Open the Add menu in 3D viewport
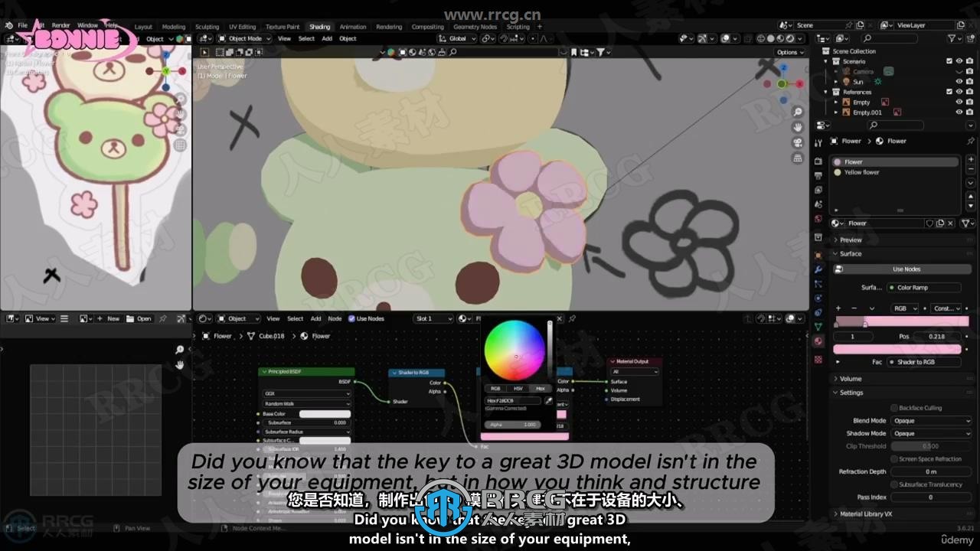Screen dimensions: 980x551 [x=327, y=38]
